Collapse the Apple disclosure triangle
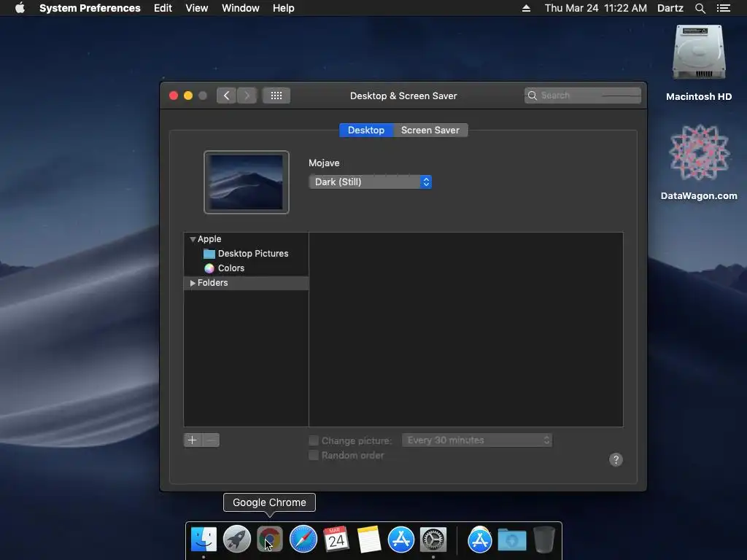 click(193, 239)
